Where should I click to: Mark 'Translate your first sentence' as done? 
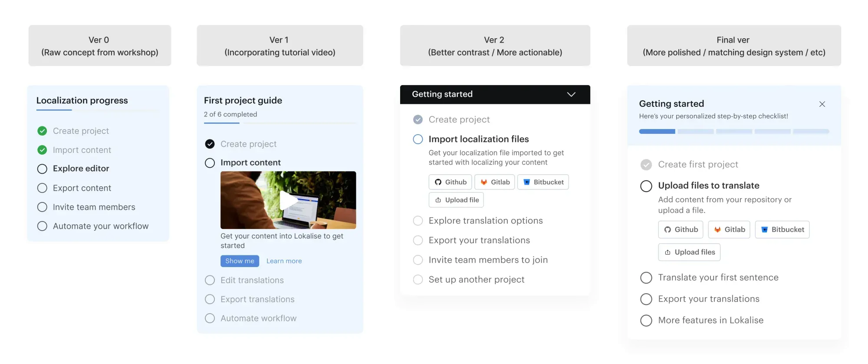(x=646, y=278)
